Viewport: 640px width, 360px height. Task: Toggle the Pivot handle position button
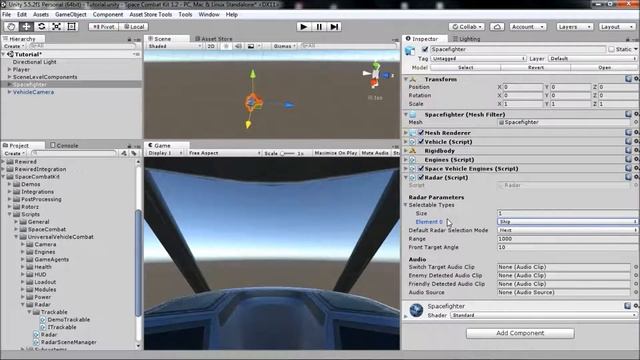coord(104,27)
